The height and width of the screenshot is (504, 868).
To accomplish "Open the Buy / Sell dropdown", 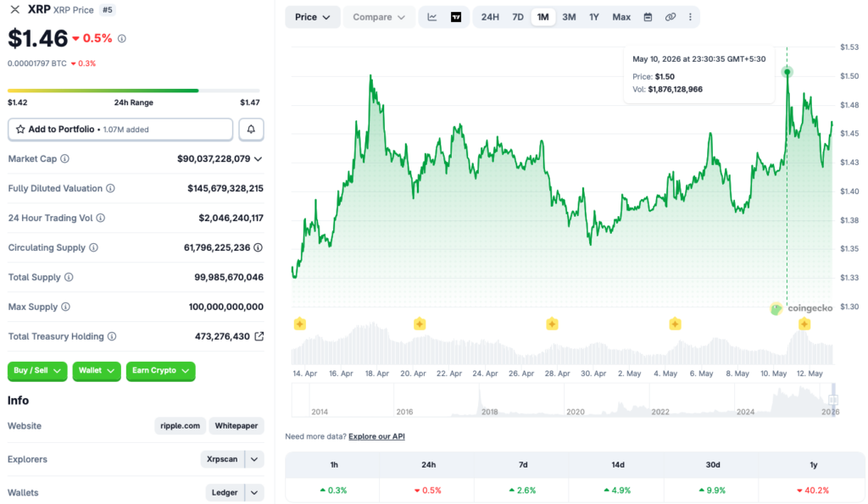I will tap(37, 371).
